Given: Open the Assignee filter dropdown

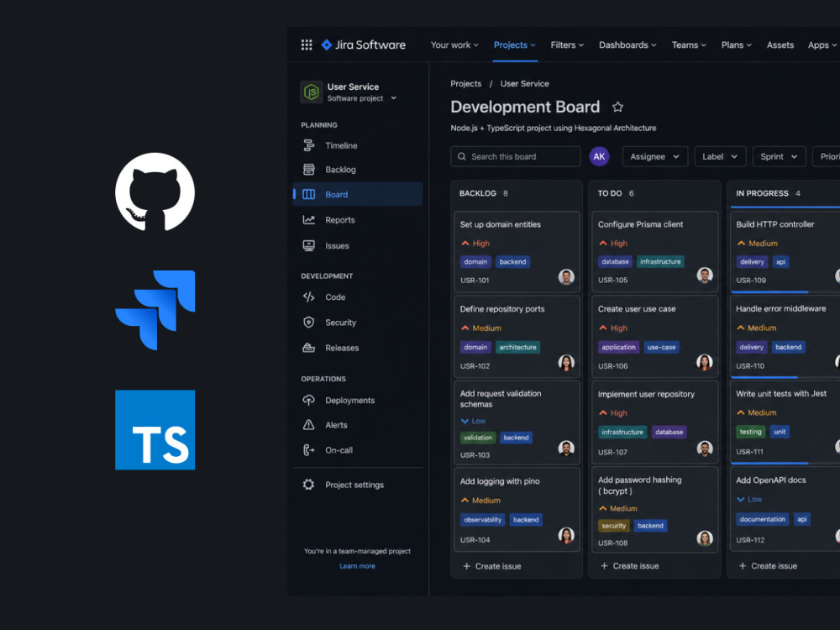Looking at the screenshot, I should click(x=654, y=156).
